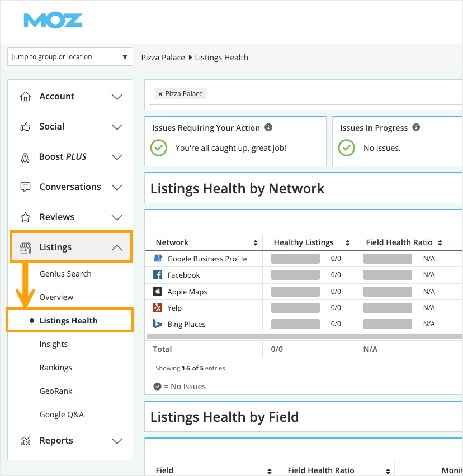
Task: Click the Moz logo
Action: (52, 20)
